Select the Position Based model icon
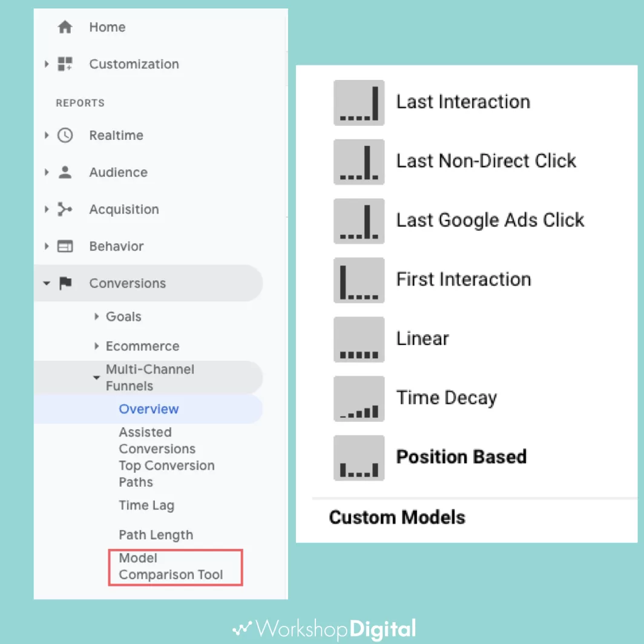 tap(359, 458)
